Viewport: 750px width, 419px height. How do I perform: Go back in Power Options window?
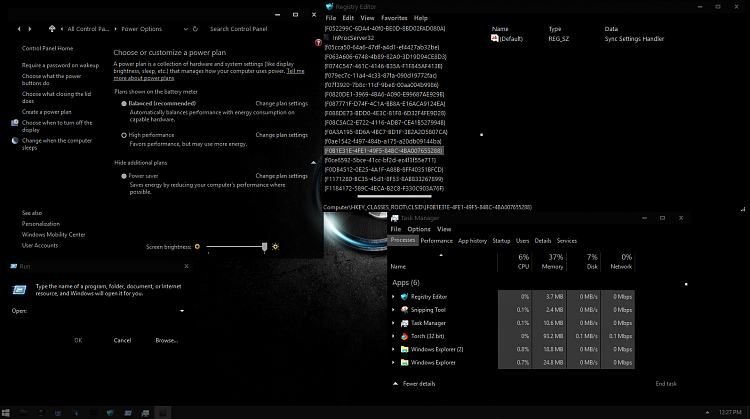19,29
